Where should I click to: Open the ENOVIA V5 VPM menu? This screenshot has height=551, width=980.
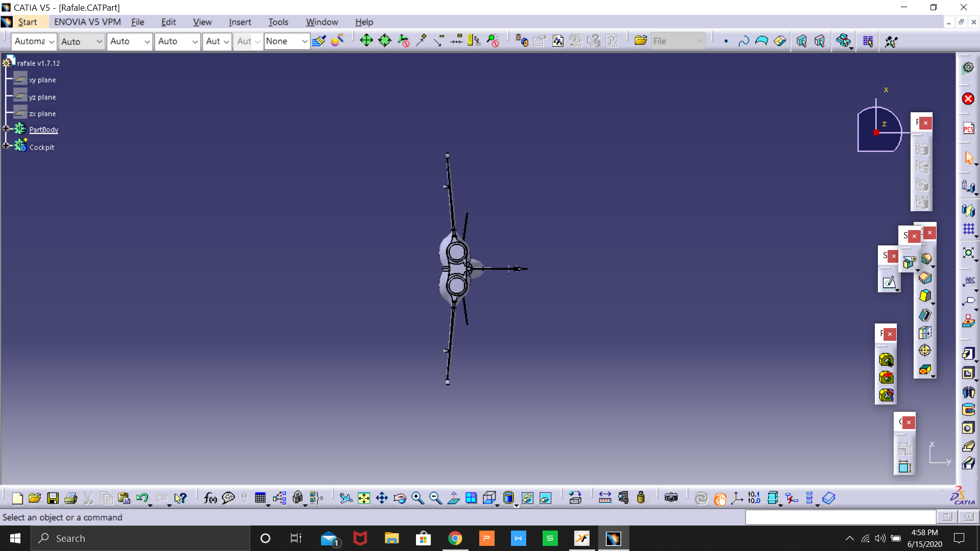coord(87,22)
